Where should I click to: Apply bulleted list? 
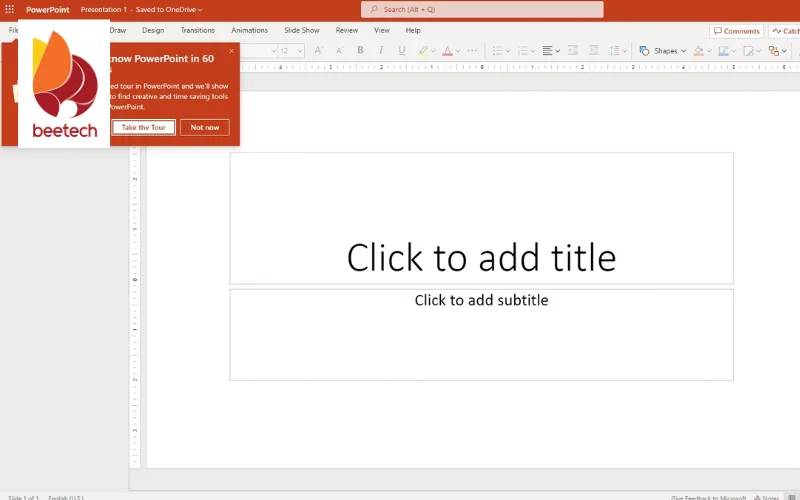click(497, 51)
